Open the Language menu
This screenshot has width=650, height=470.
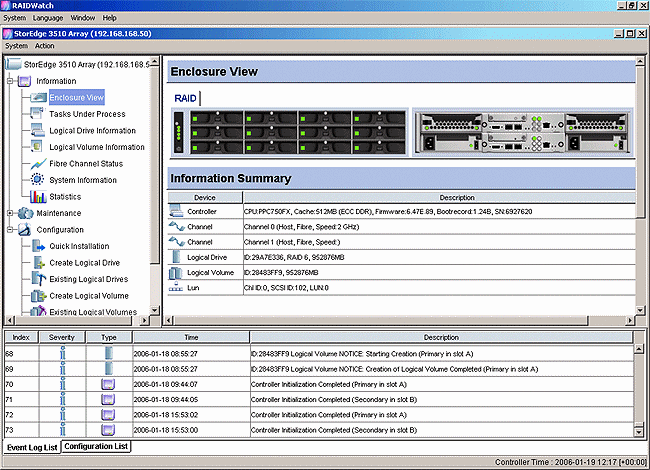[48, 18]
